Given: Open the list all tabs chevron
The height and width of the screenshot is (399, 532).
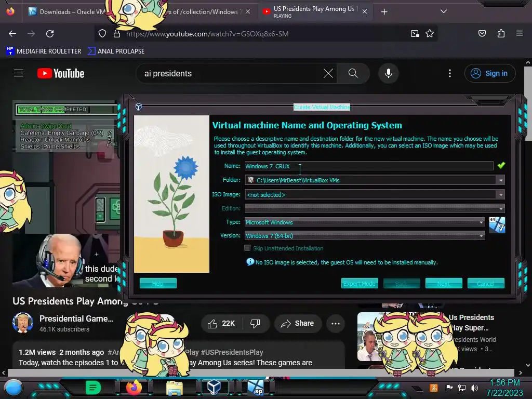Looking at the screenshot, I should click(443, 11).
